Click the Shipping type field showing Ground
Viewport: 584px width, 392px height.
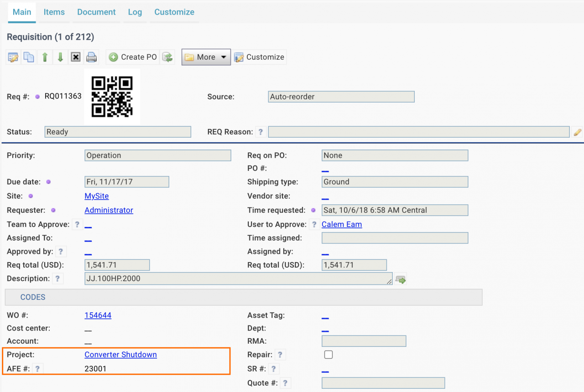(395, 182)
